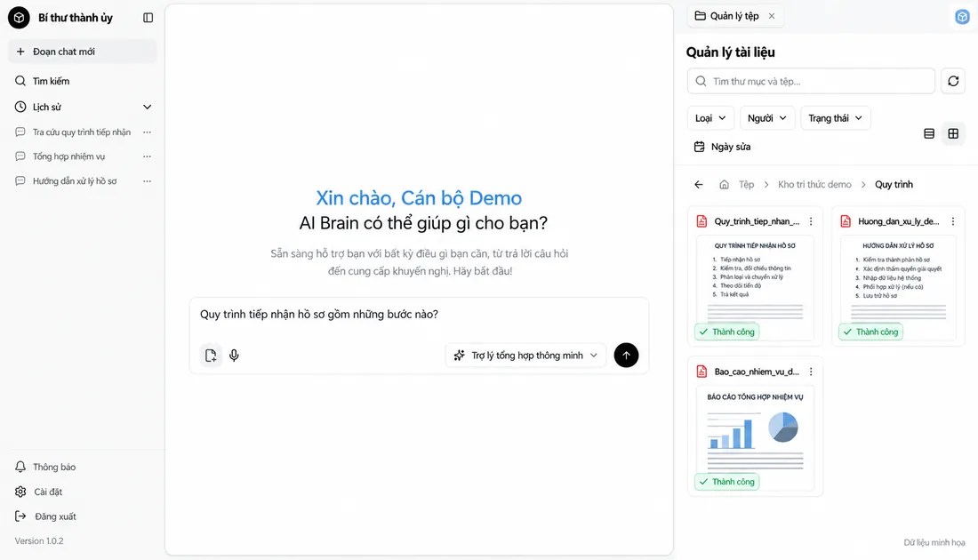The image size is (978, 560).
Task: Go to home via breadcrumb house icon
Action: (724, 185)
